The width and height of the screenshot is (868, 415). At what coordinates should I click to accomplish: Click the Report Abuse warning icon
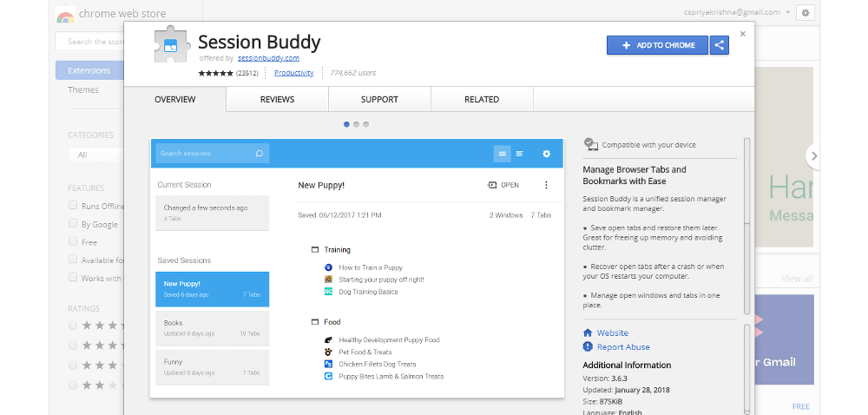588,347
